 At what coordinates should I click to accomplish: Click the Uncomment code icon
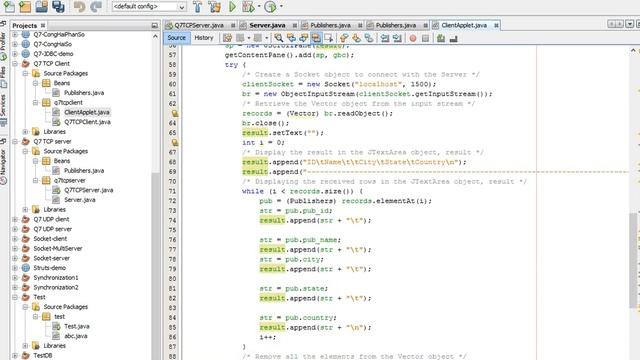click(453, 38)
